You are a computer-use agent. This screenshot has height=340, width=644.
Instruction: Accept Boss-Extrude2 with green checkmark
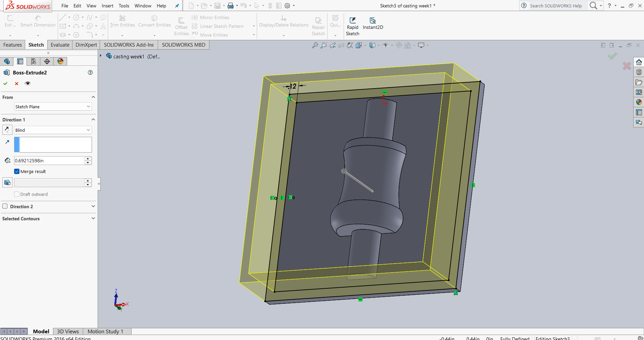[x=5, y=83]
